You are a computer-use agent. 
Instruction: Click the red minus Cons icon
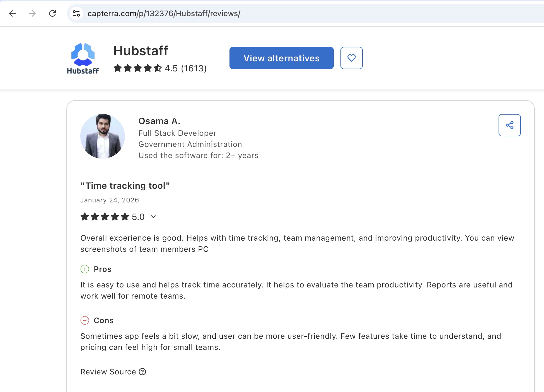85,320
